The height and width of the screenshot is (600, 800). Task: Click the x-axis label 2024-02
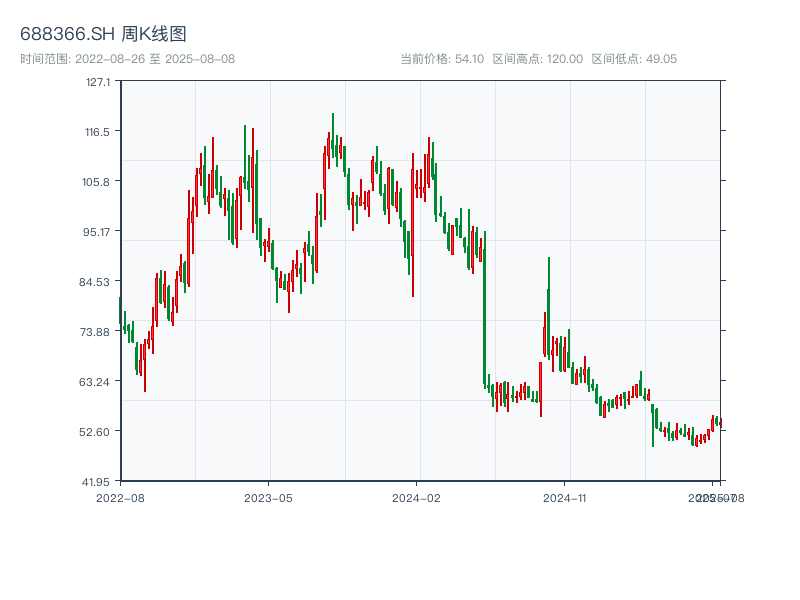(416, 498)
